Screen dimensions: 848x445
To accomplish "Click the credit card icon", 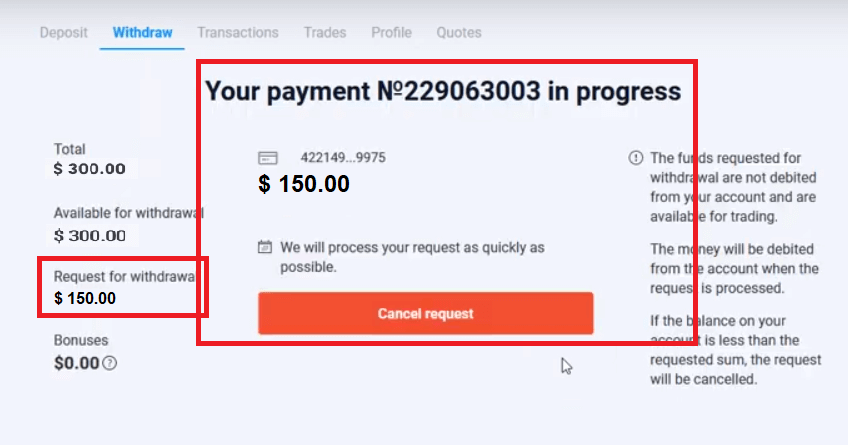I will [267, 158].
